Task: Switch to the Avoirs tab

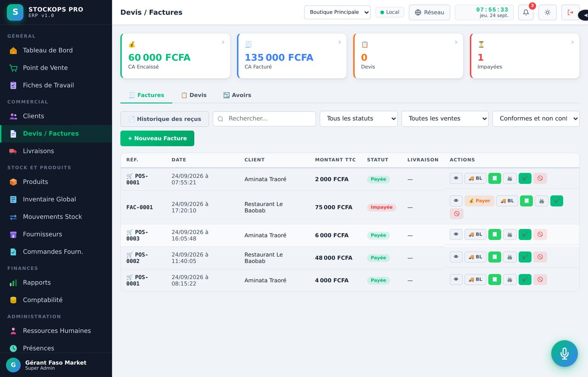Action: coord(237,95)
